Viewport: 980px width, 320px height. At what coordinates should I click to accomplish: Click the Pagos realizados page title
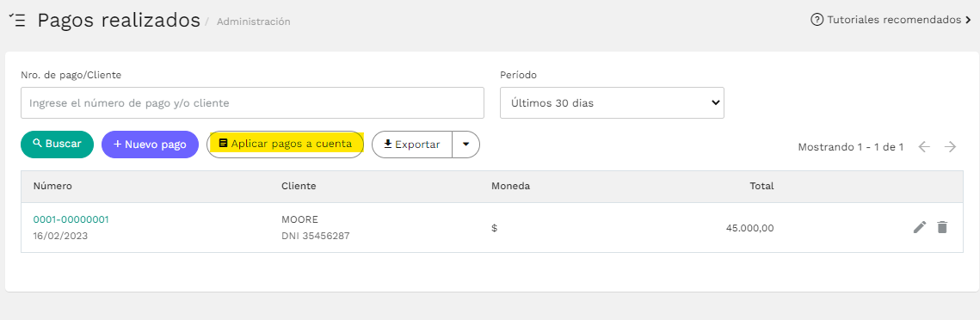119,20
